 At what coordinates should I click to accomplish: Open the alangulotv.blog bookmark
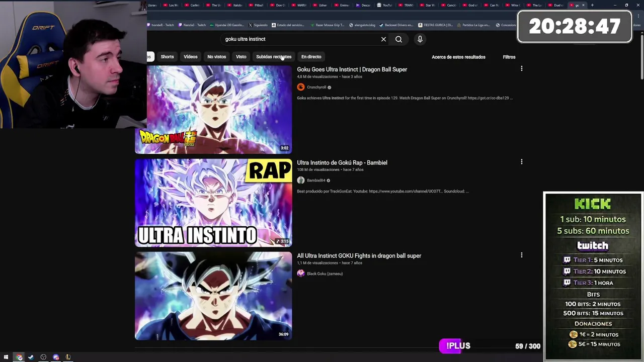[362, 25]
